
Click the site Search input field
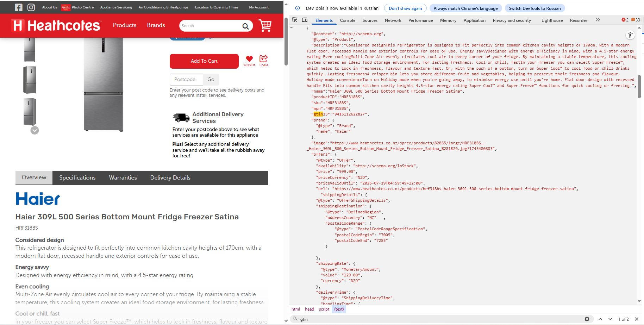click(x=210, y=26)
